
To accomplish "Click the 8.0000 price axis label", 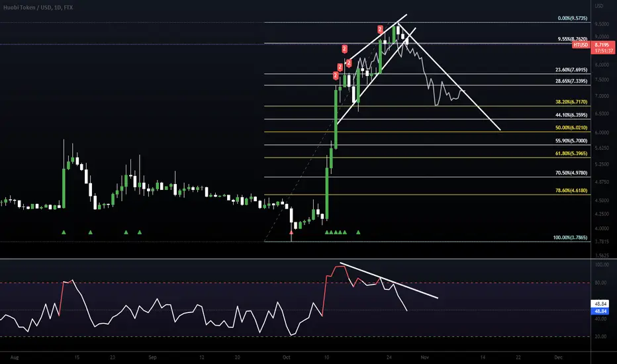I will [x=602, y=65].
